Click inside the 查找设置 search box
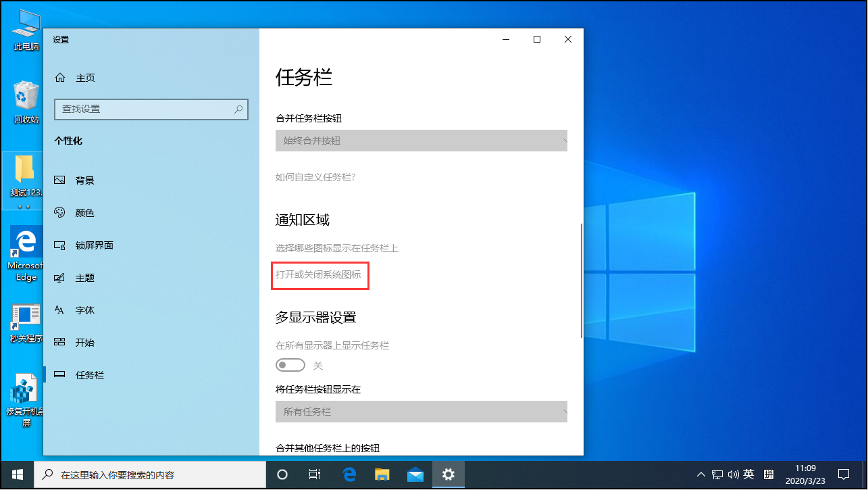868x490 pixels. 151,109
